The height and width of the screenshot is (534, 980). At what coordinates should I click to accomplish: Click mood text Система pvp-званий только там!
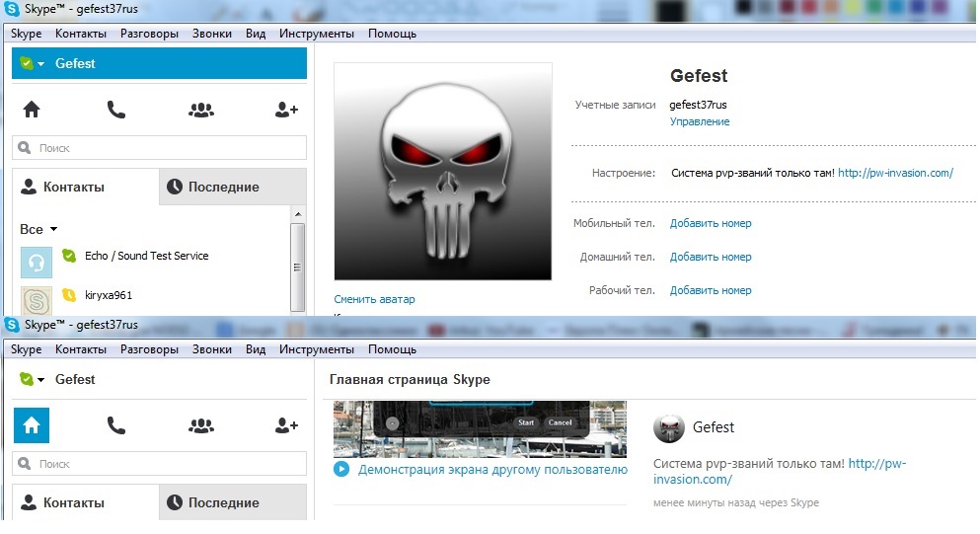coord(752,173)
